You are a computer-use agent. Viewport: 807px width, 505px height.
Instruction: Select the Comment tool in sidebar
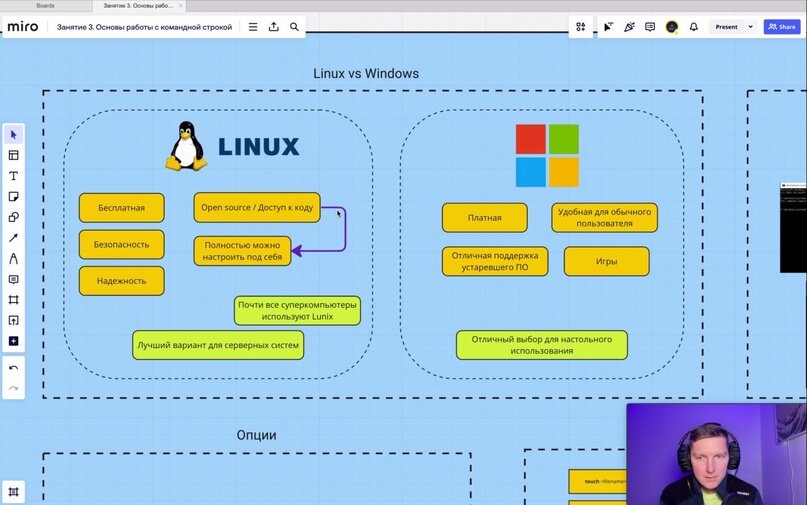coord(13,279)
